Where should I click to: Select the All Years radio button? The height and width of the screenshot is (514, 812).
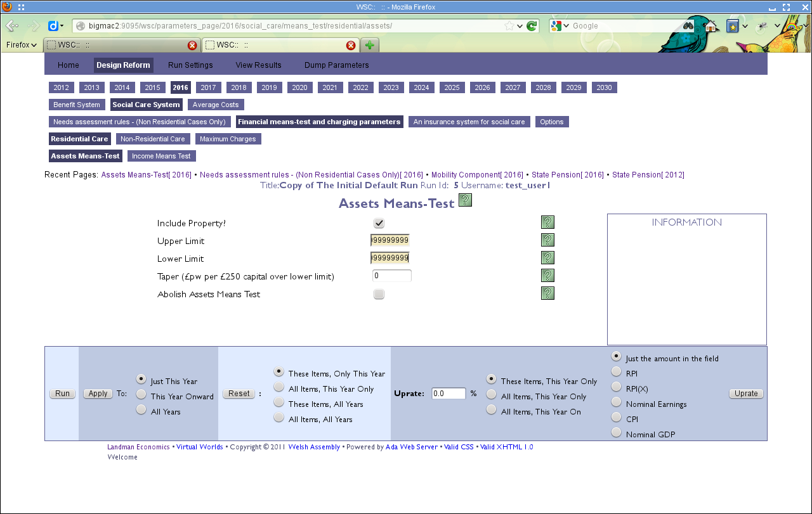click(x=140, y=409)
